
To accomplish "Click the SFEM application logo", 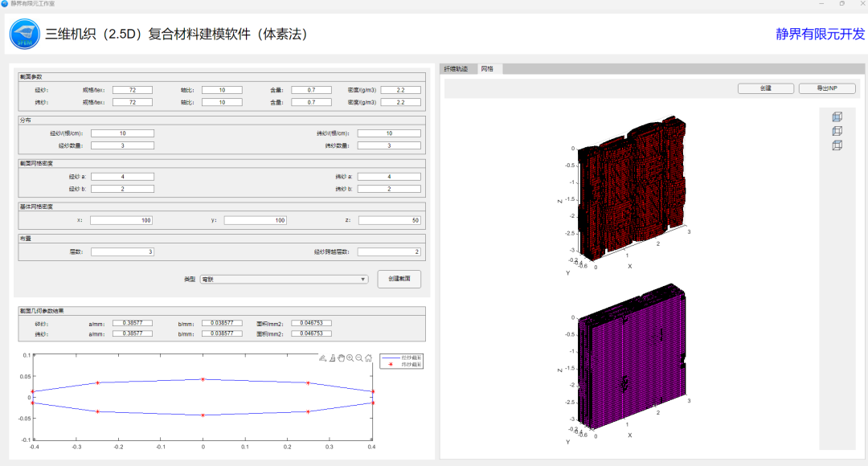I will pos(25,34).
